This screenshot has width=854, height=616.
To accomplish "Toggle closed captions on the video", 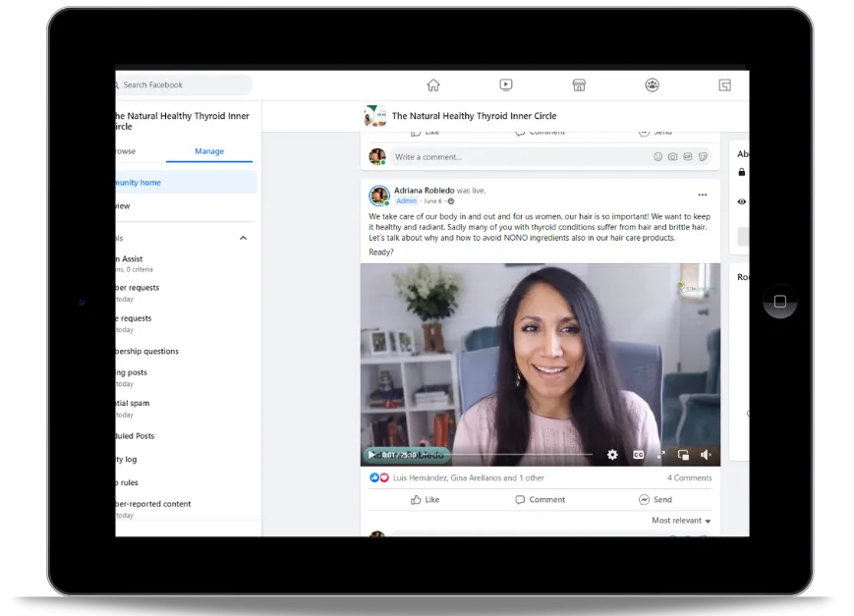I will pyautogui.click(x=639, y=455).
